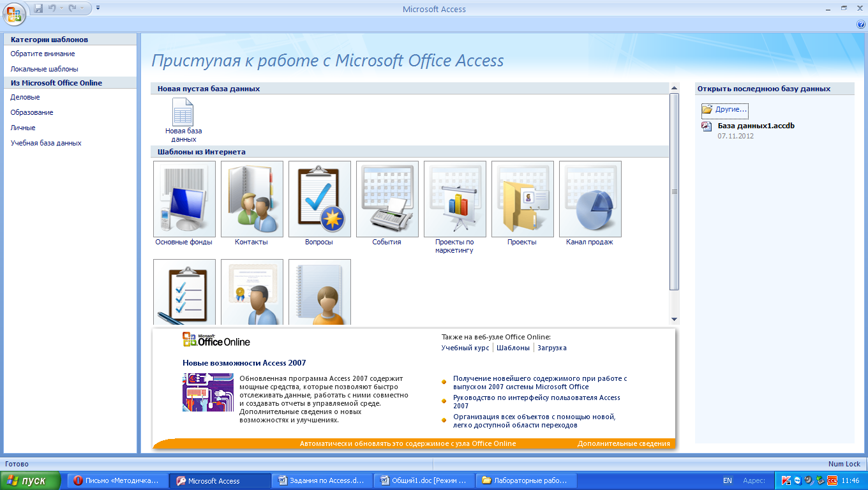The height and width of the screenshot is (490, 868).
Task: Select the Контакты template
Action: pos(251,204)
